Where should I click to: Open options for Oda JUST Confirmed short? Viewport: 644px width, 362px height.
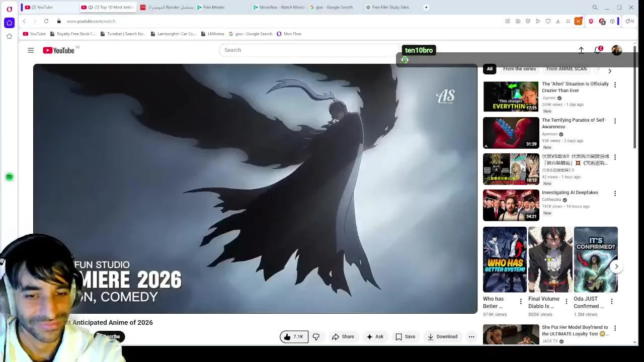click(611, 301)
